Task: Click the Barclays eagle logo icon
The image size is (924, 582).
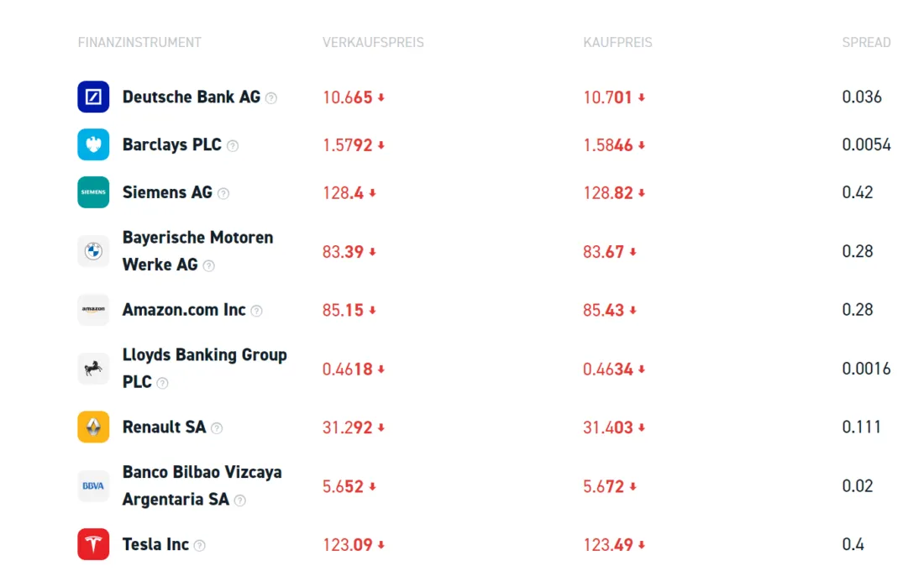Action: pyautogui.click(x=93, y=144)
